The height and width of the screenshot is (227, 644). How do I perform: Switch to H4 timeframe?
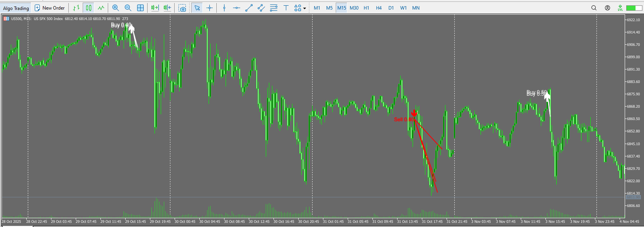pyautogui.click(x=379, y=8)
